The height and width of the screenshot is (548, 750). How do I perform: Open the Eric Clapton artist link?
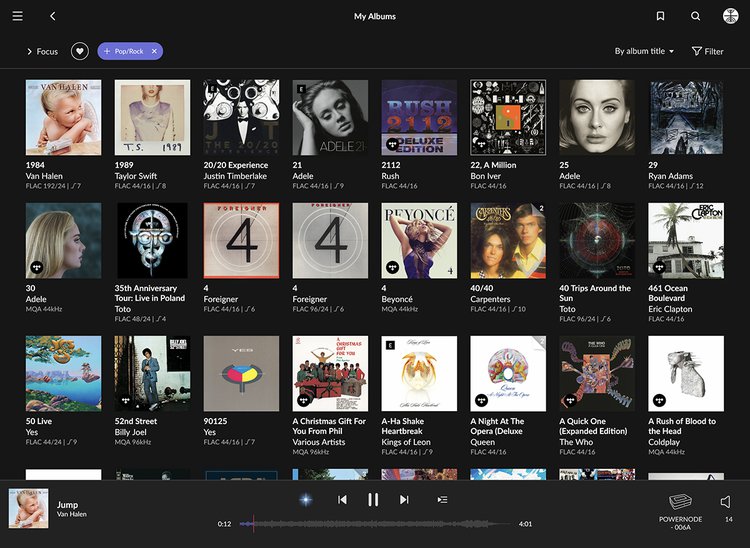tap(670, 309)
